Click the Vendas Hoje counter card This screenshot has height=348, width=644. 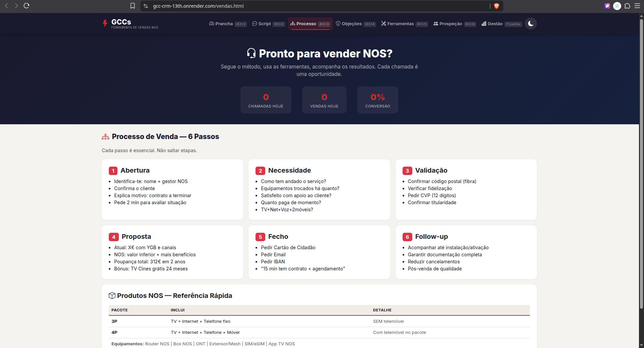click(324, 100)
